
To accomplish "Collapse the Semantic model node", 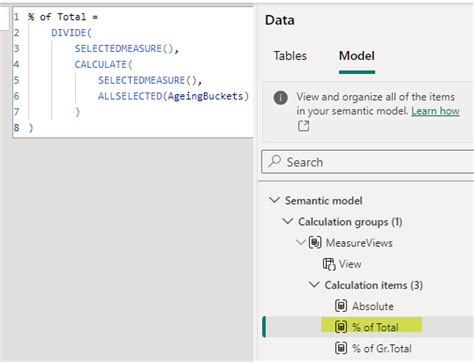I will click(274, 200).
